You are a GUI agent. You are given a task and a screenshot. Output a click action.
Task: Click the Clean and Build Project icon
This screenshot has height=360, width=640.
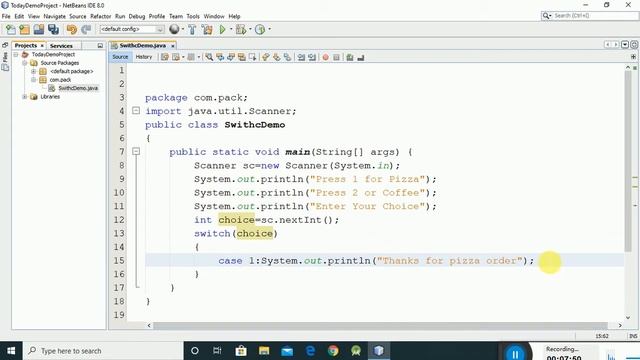(207, 29)
